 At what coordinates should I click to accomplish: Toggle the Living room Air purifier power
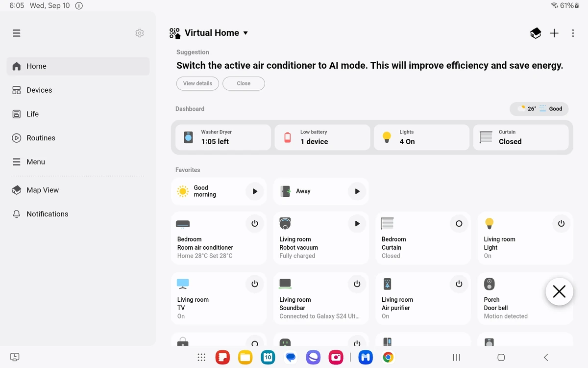[x=459, y=284]
